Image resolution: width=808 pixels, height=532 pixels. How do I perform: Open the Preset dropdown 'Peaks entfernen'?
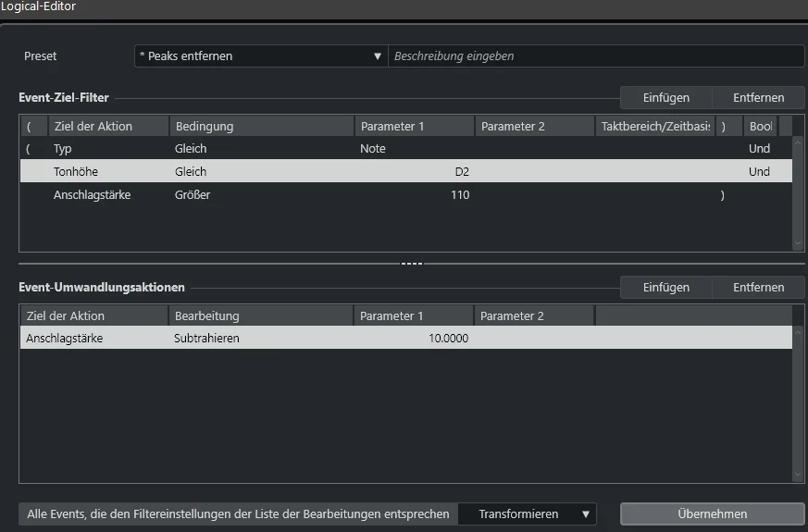click(x=261, y=56)
